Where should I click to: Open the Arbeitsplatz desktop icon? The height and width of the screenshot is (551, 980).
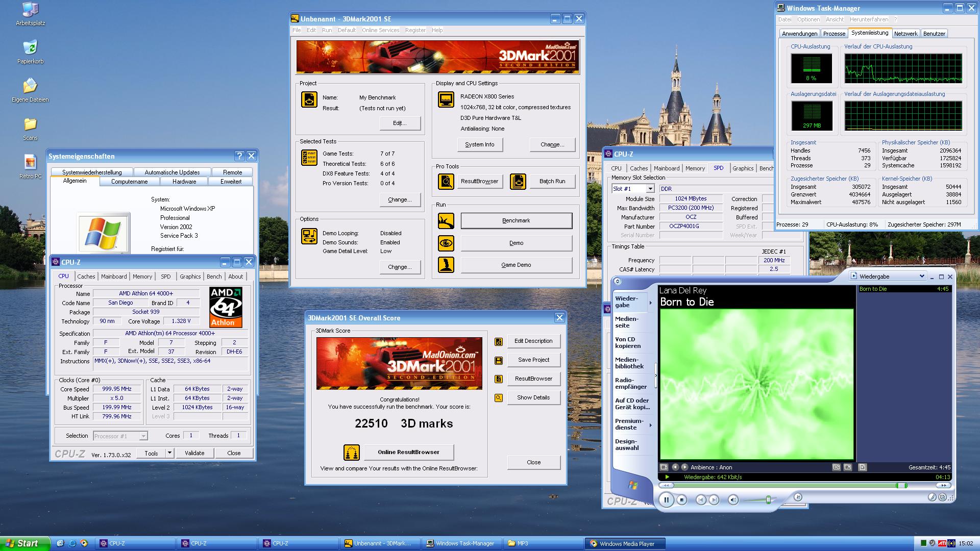pos(30,14)
